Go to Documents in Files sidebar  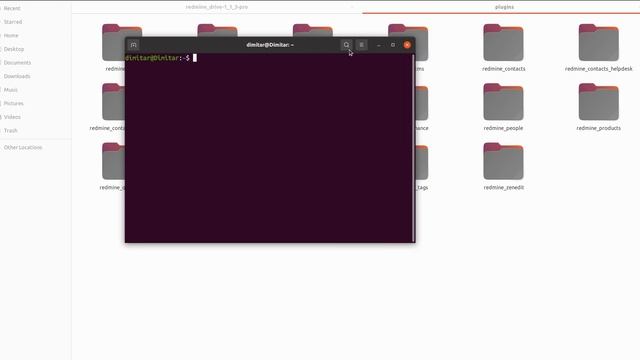click(x=17, y=62)
